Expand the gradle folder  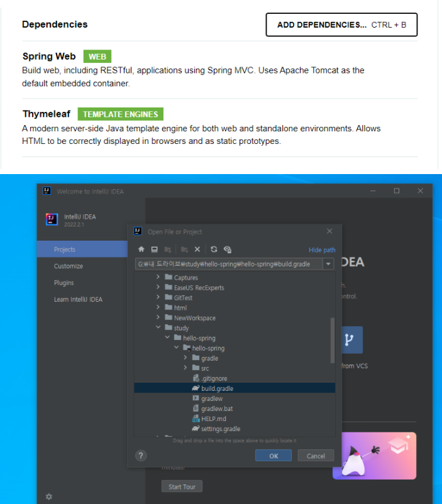(x=185, y=358)
